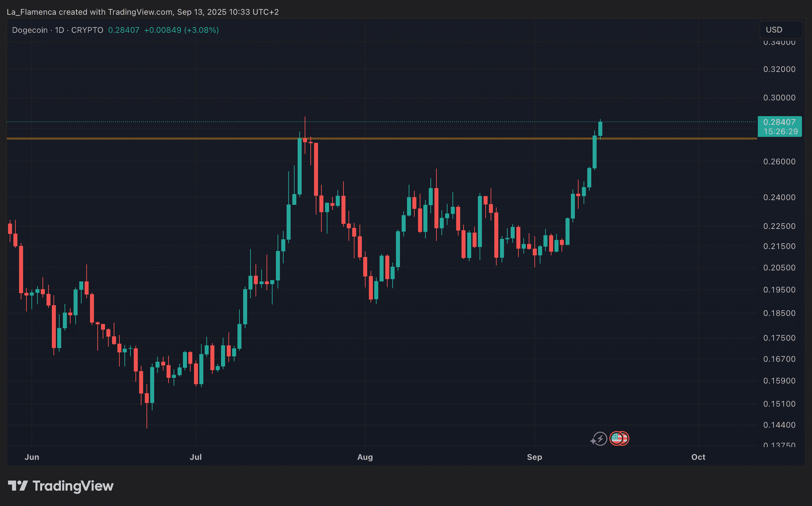Open the USD currency selector

tap(781, 30)
